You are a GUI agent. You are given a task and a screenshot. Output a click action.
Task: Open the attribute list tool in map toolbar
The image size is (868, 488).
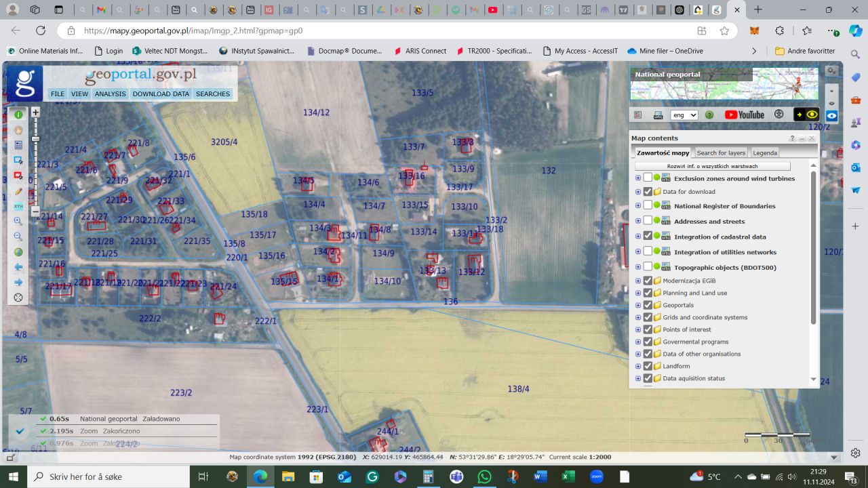pos(18,145)
